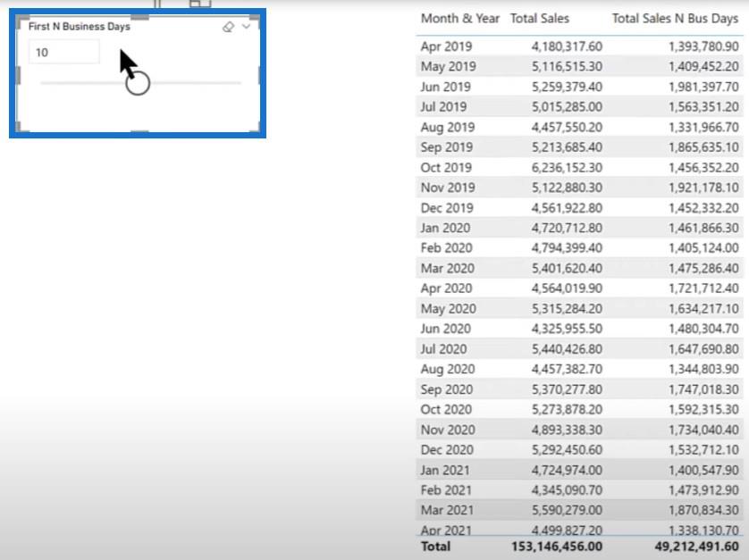
Task: Click N Bus Days value 1,747,018.30
Action: point(703,389)
